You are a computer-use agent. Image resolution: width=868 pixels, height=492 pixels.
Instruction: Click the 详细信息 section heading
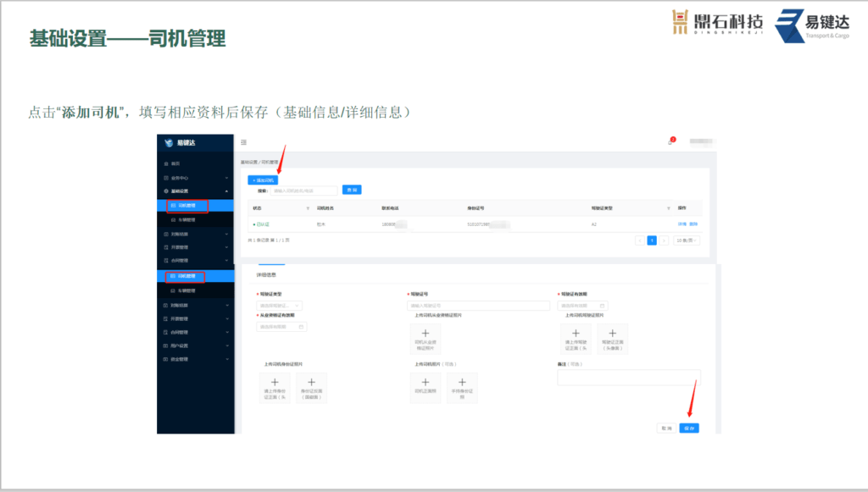tap(266, 274)
